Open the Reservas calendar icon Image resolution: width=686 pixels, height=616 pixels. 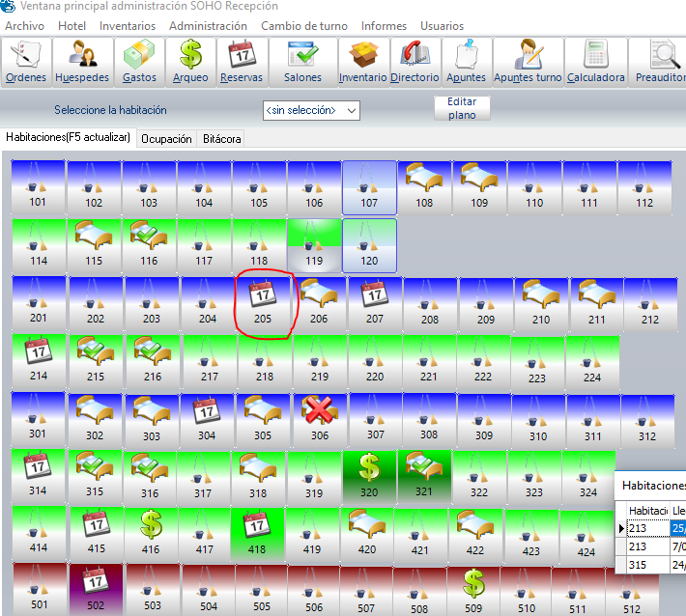pos(241,61)
